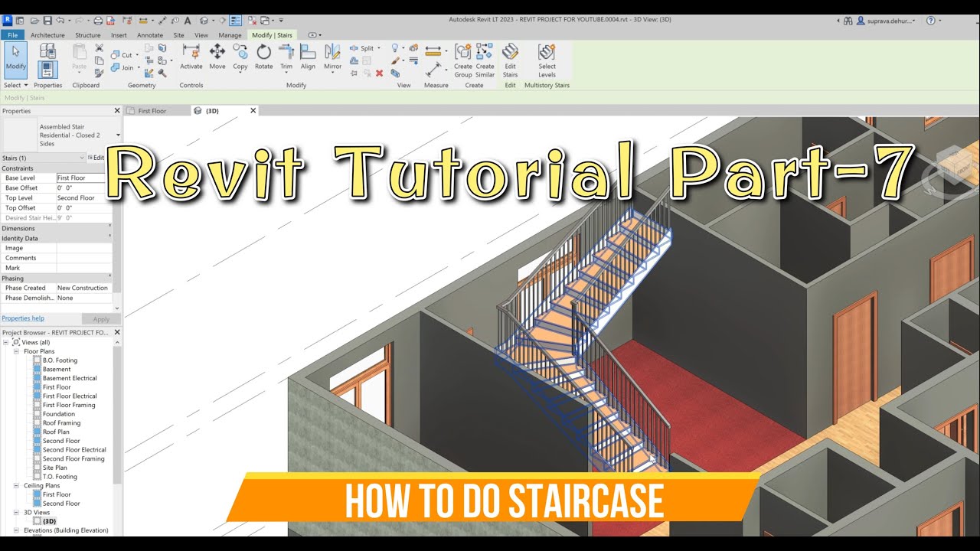
Task: Switch to the First Floor view tab
Action: point(152,111)
